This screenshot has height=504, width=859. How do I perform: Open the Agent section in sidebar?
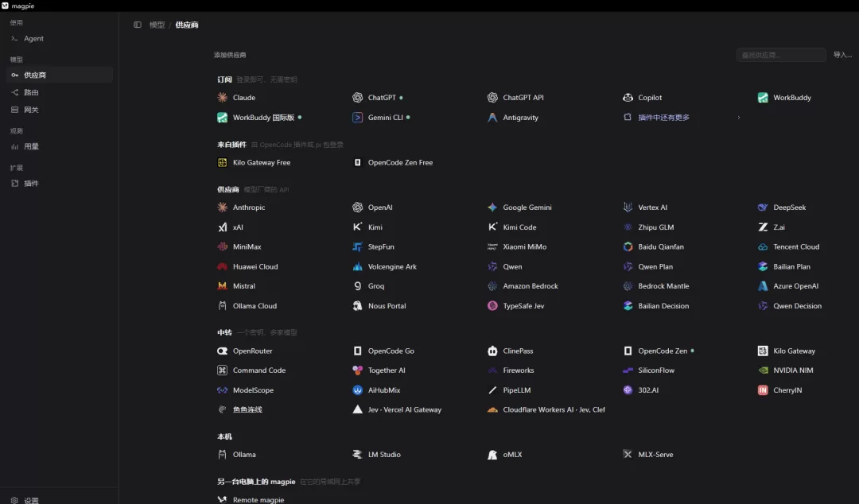point(60,38)
